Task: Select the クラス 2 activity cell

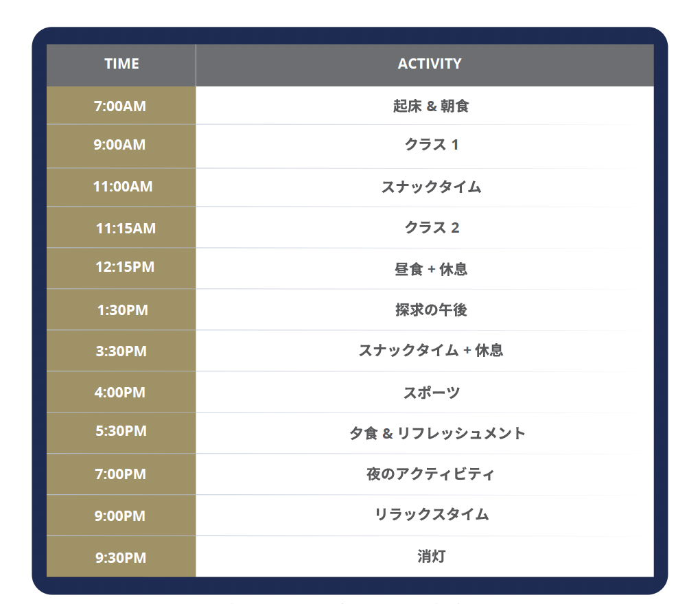Action: (431, 228)
